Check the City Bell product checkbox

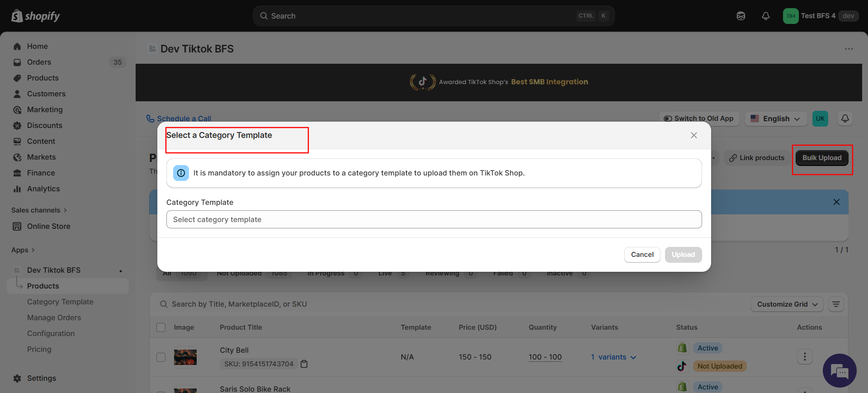point(161,357)
